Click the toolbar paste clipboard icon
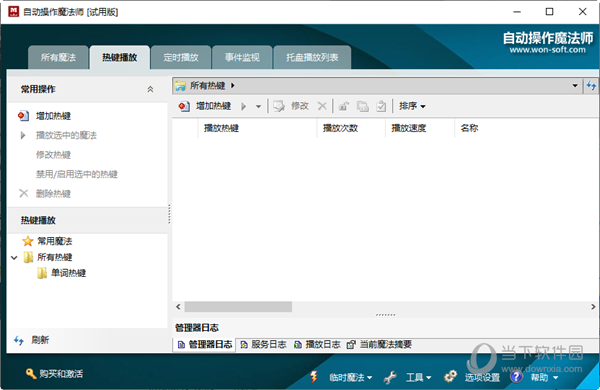The width and height of the screenshot is (600, 390). [x=381, y=106]
